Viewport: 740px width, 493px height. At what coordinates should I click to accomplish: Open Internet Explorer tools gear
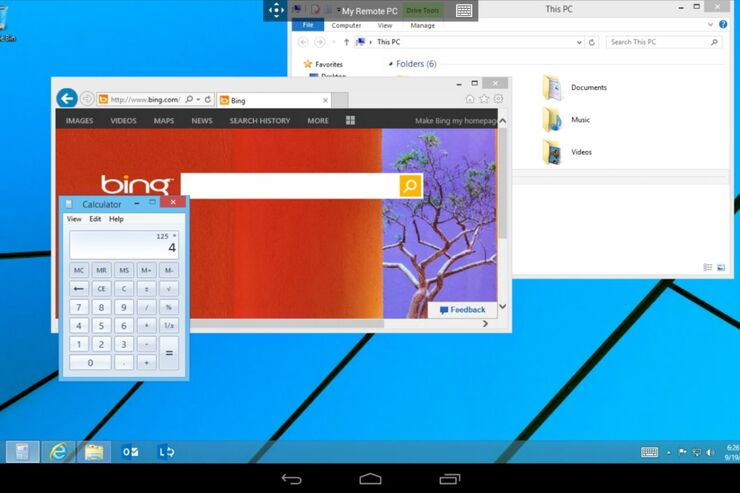(498, 99)
